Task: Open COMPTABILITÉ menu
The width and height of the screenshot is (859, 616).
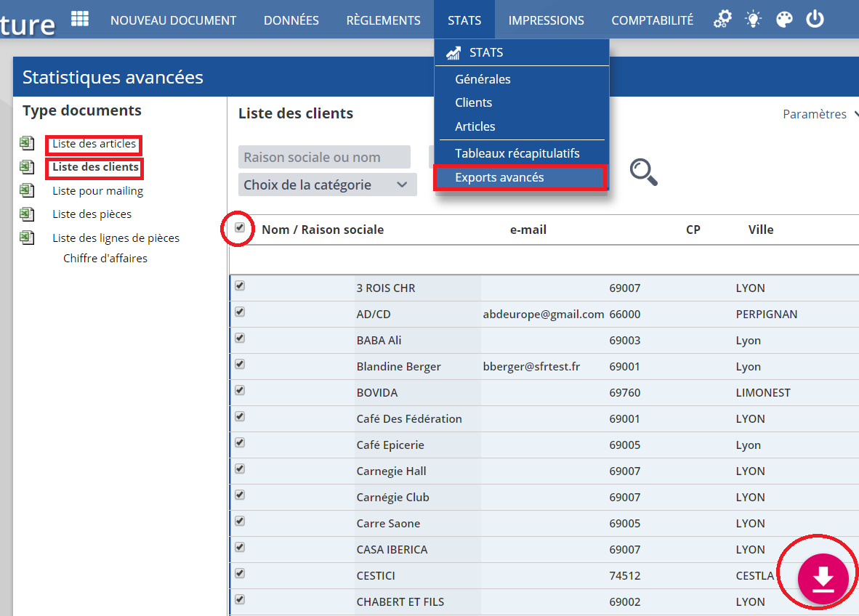Action: coord(653,20)
